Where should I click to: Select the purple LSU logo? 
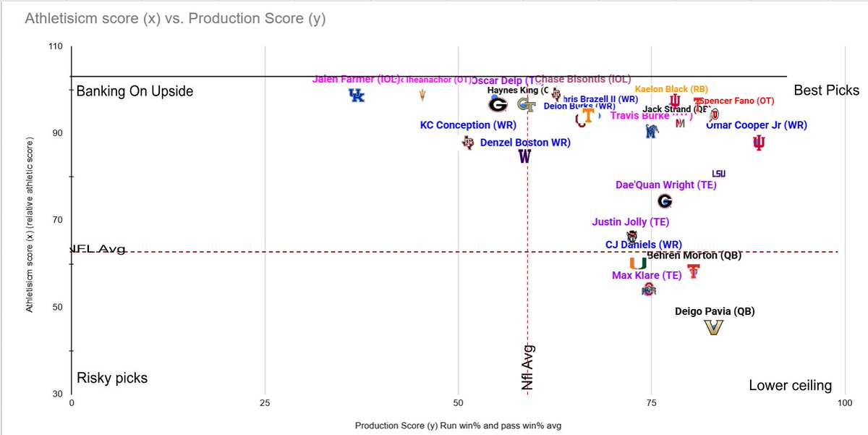(718, 173)
